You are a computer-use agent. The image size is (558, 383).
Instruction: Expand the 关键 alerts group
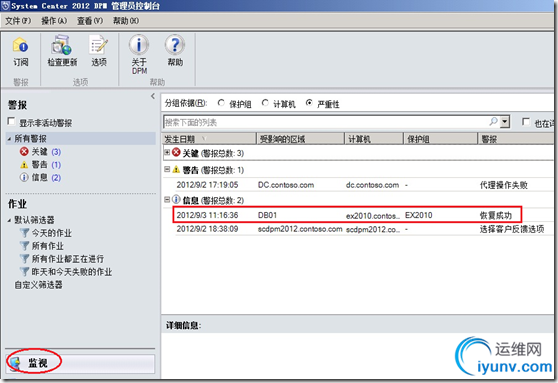[167, 152]
